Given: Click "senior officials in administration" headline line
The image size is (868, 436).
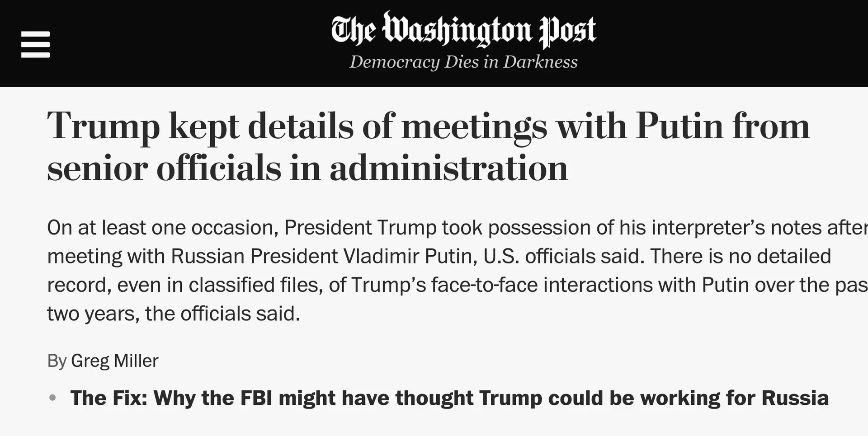Looking at the screenshot, I should [x=307, y=168].
